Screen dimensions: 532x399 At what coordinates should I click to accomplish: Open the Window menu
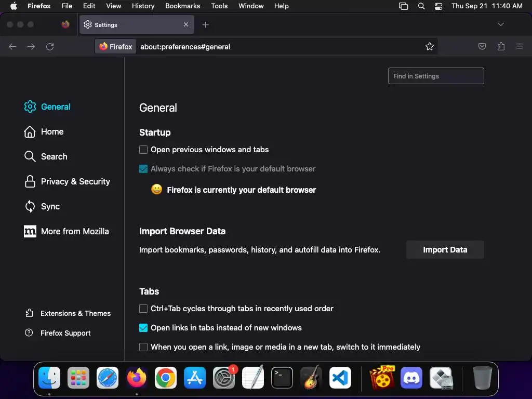[x=251, y=6]
